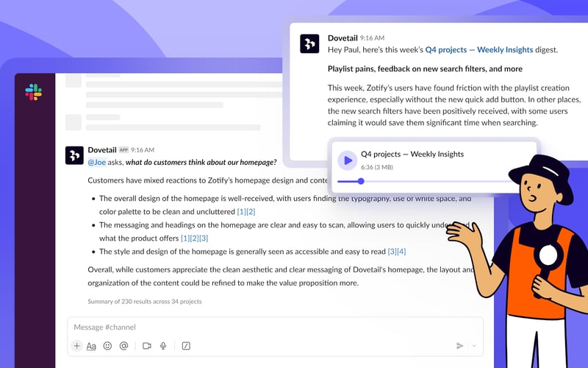Open citation [4] after 'easy to read'
588x368 pixels.
[401, 252]
